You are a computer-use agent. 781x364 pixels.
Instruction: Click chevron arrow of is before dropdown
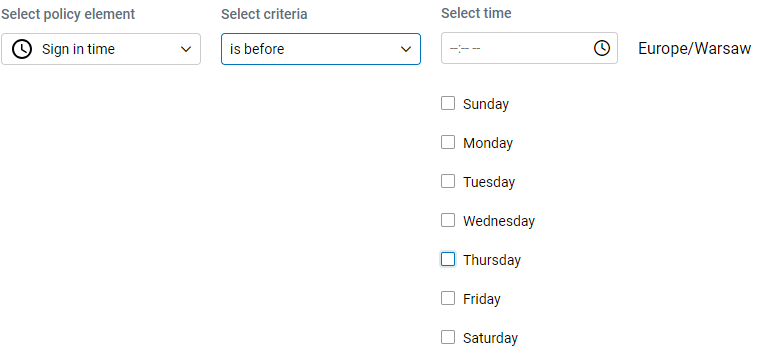click(406, 49)
